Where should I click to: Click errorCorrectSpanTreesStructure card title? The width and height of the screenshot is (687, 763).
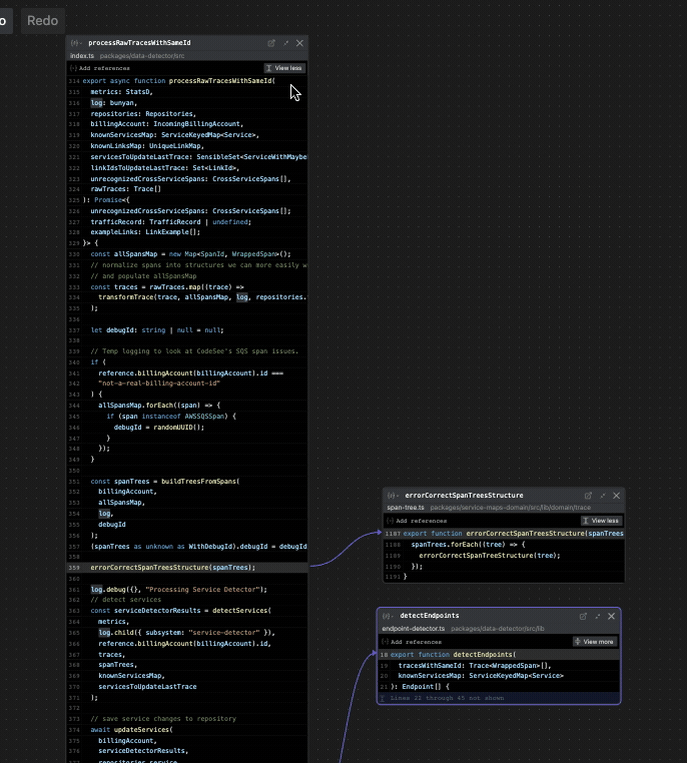point(464,495)
